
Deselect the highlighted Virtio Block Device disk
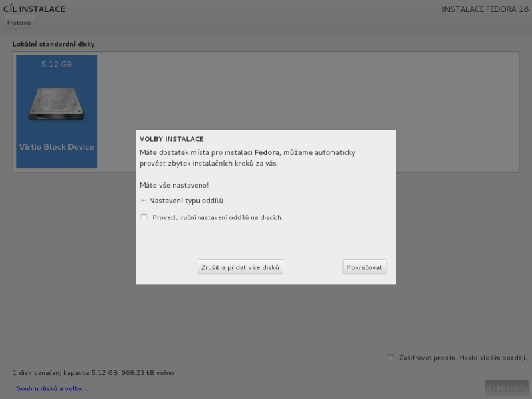(56, 111)
